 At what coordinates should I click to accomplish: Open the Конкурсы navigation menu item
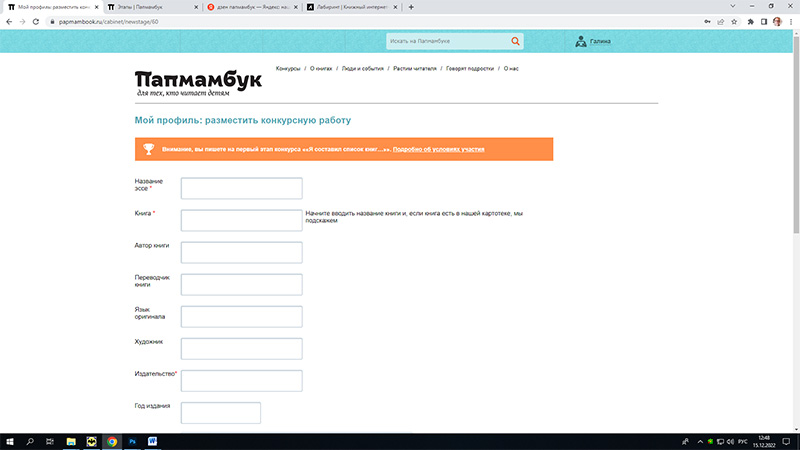pyautogui.click(x=288, y=68)
